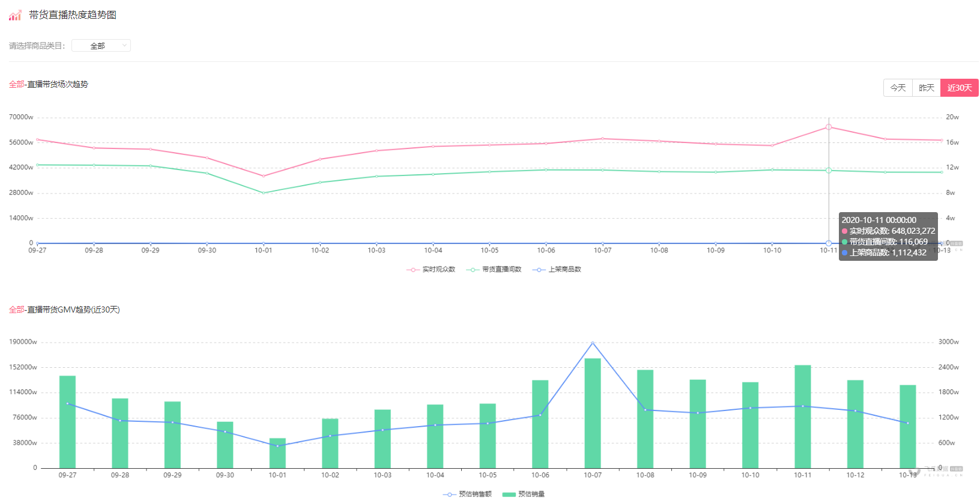
Task: Expand the category selector chevron arrow
Action: coord(124,46)
